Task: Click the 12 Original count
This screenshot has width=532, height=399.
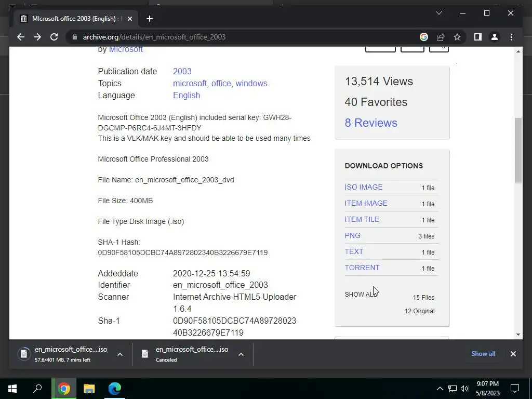Action: [419, 311]
